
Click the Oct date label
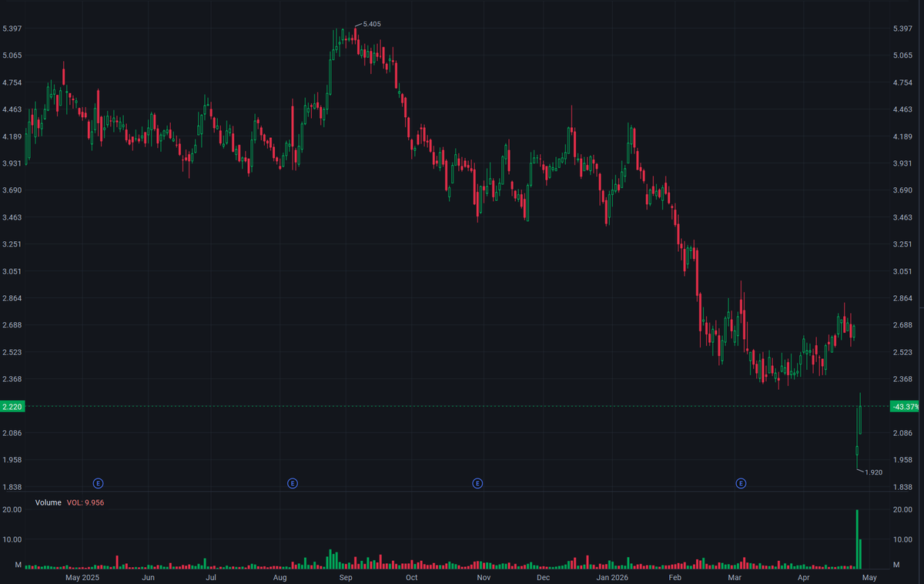point(411,577)
